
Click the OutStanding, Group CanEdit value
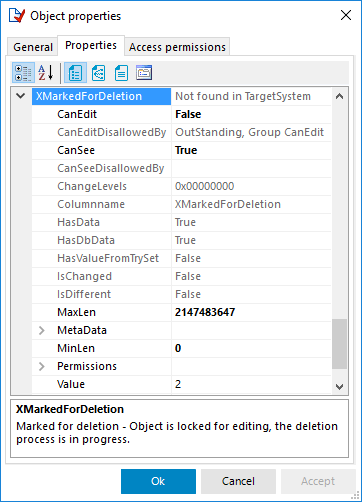pos(249,132)
